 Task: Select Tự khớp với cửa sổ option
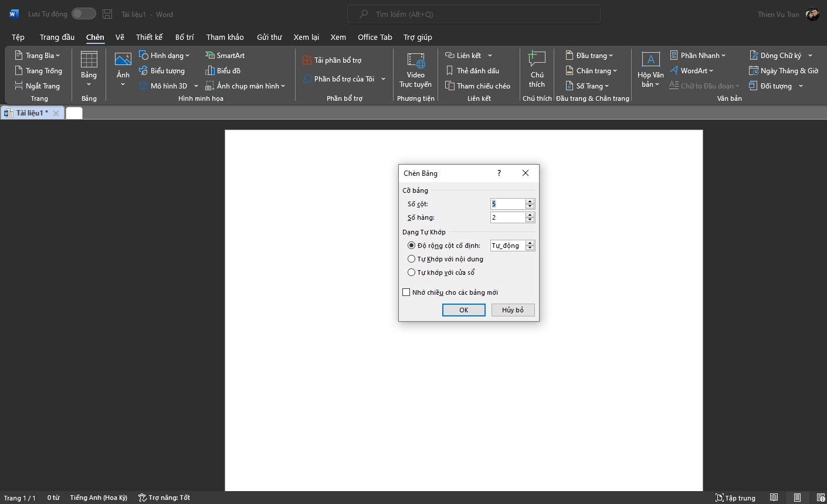[412, 273]
